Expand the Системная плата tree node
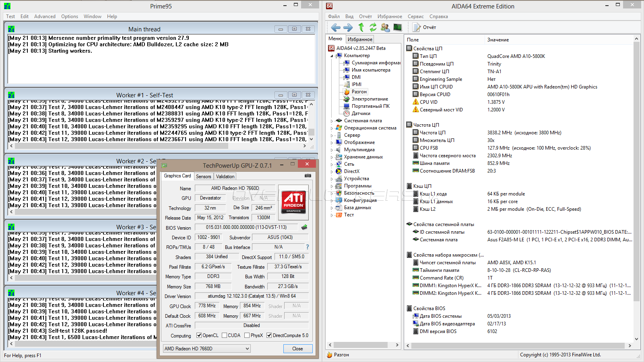This screenshot has height=362, width=644. [332, 121]
